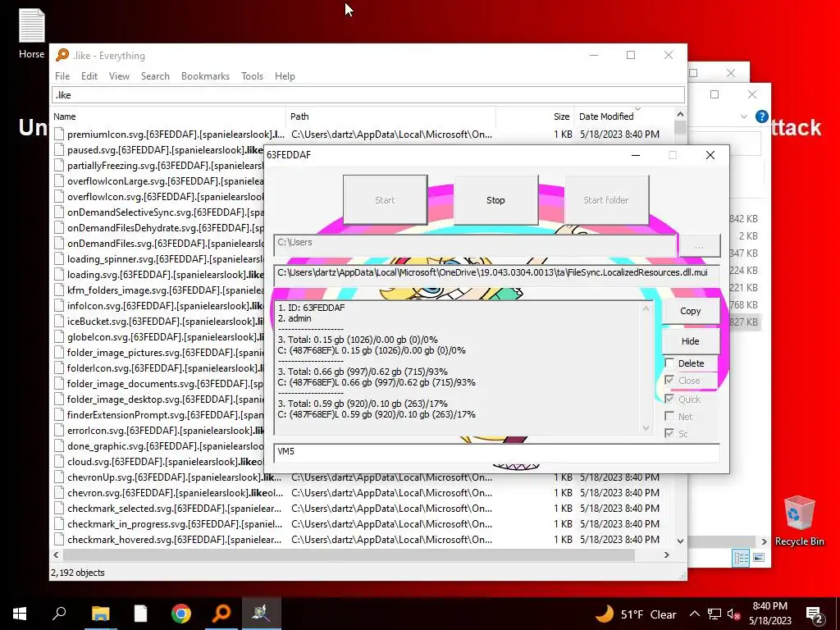Click the grayed Start button
840x630 pixels.
point(385,200)
